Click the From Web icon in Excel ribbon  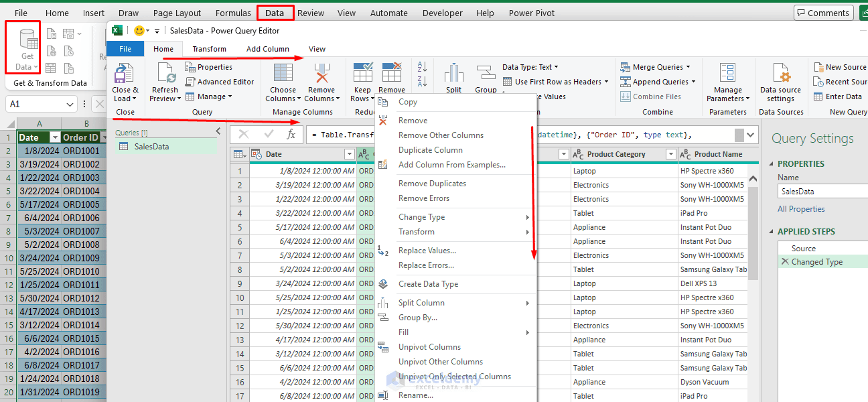[x=52, y=51]
